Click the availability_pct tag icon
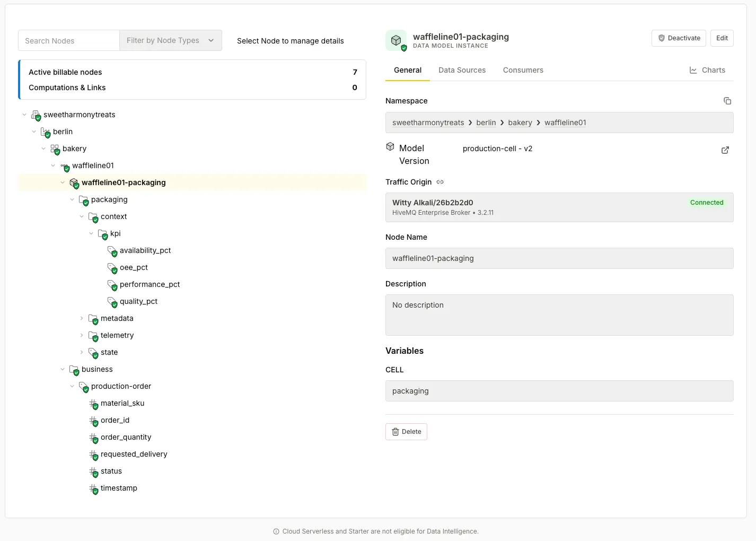Screen dimensions: 756x541 coord(112,251)
